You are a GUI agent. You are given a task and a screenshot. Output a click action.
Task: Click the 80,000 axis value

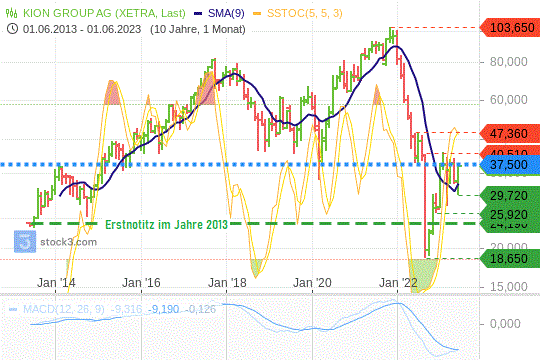pyautogui.click(x=509, y=62)
